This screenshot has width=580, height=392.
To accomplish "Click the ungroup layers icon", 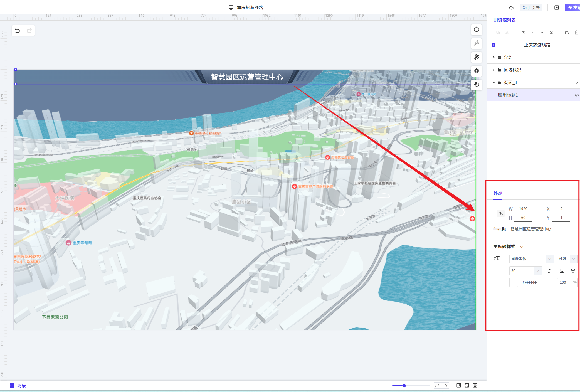I will 507,33.
